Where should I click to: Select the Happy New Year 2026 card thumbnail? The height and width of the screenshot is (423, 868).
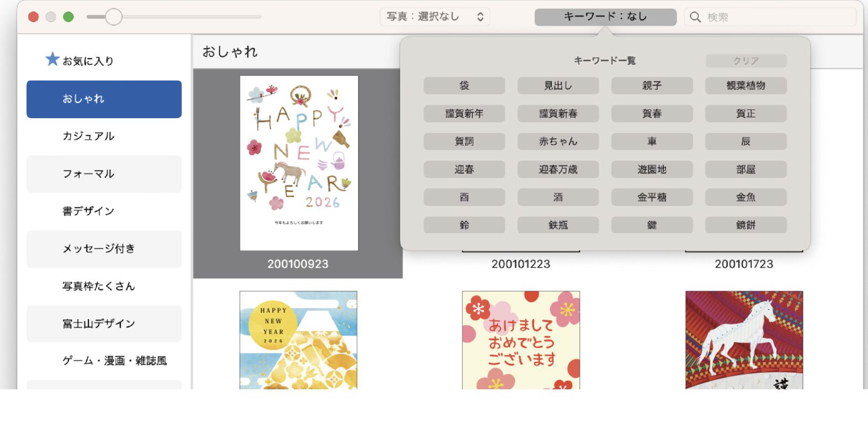[x=299, y=163]
